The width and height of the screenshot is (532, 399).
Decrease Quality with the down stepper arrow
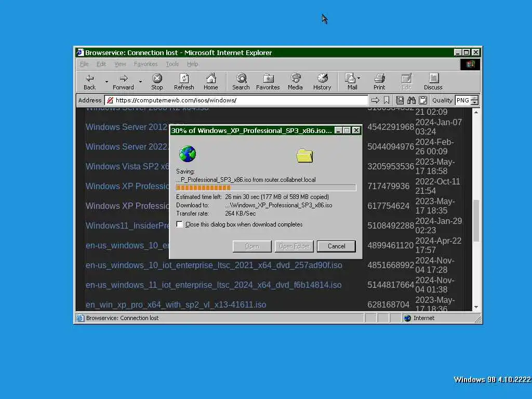(x=475, y=102)
